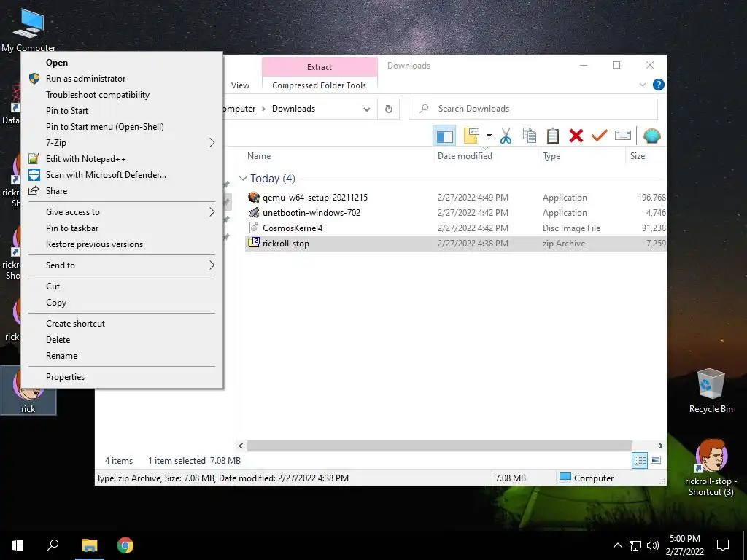Open taskbar search magnifier
This screenshot has width=747, height=560.
pos(53,545)
